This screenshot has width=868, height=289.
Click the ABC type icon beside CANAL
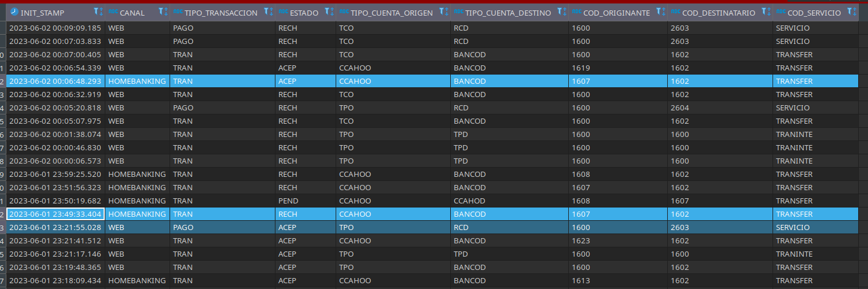point(113,12)
